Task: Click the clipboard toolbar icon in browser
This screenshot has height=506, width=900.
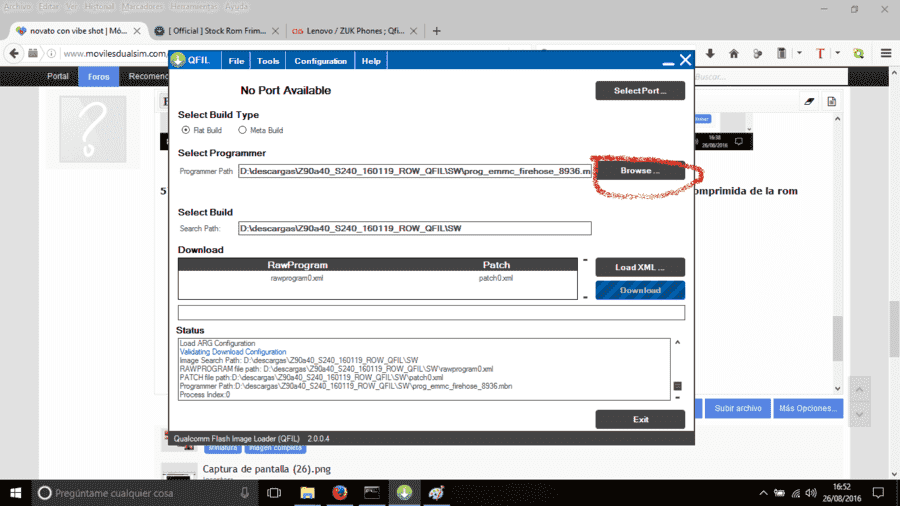Action: click(782, 53)
